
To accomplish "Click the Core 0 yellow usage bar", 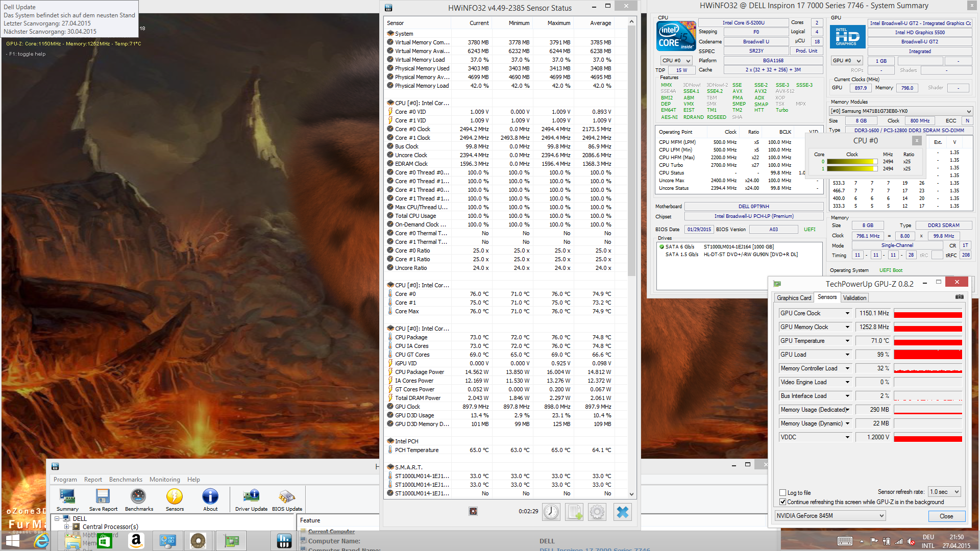I will (x=852, y=162).
